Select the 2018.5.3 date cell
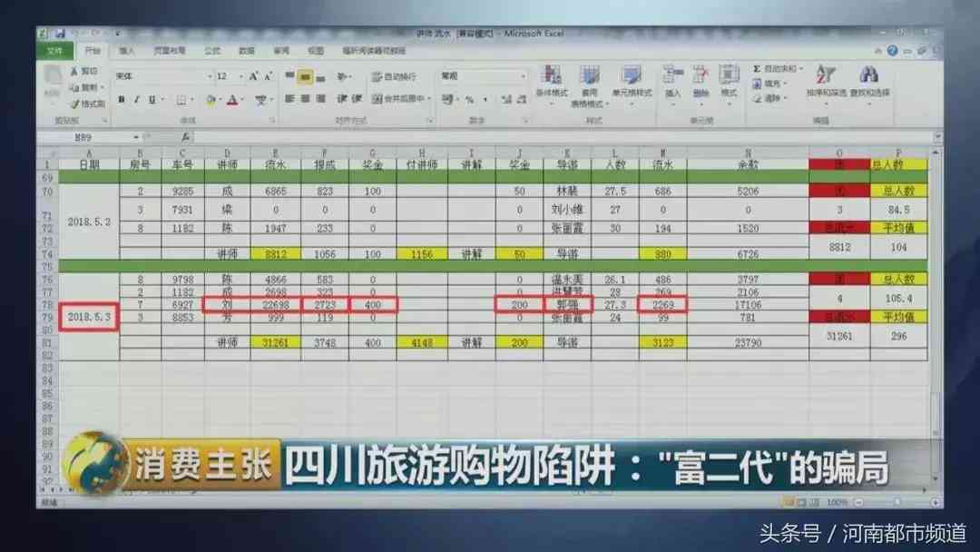 tap(89, 316)
